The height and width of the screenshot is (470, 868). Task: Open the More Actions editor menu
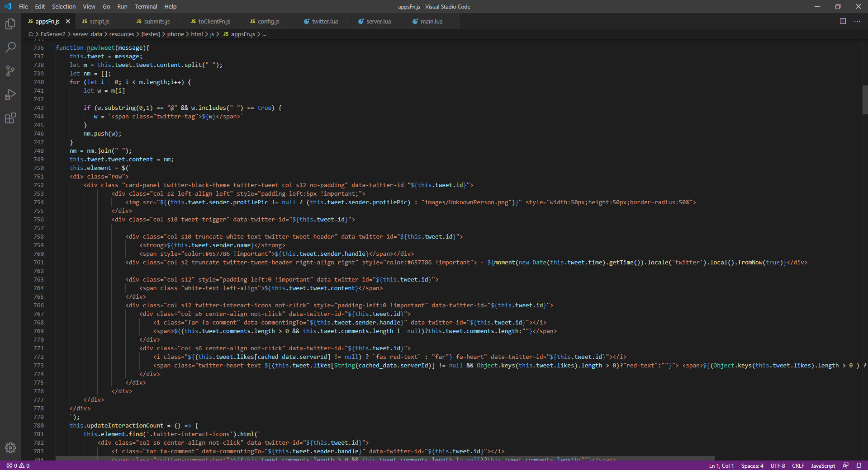tap(857, 21)
